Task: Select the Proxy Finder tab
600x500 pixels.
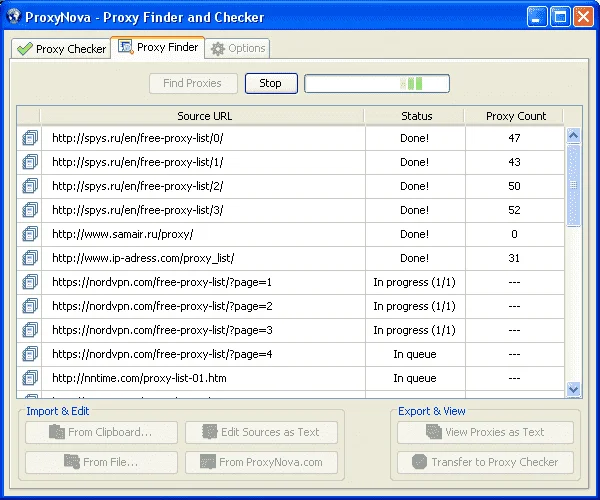Action: point(158,47)
